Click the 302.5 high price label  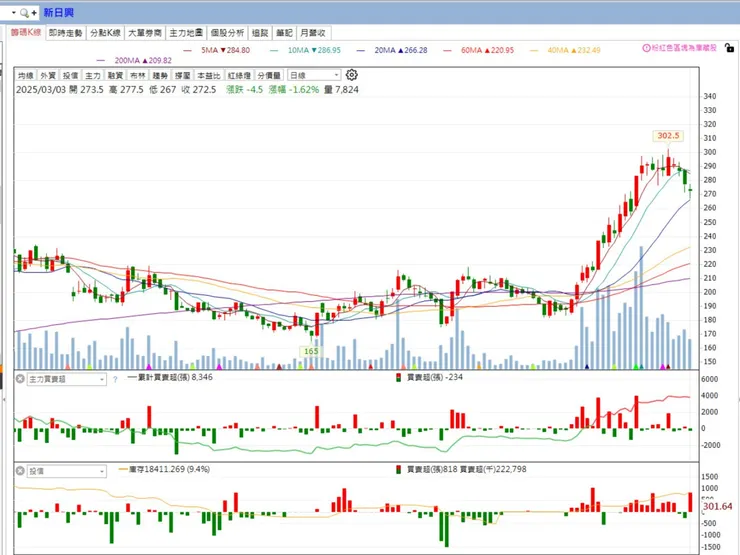(668, 135)
